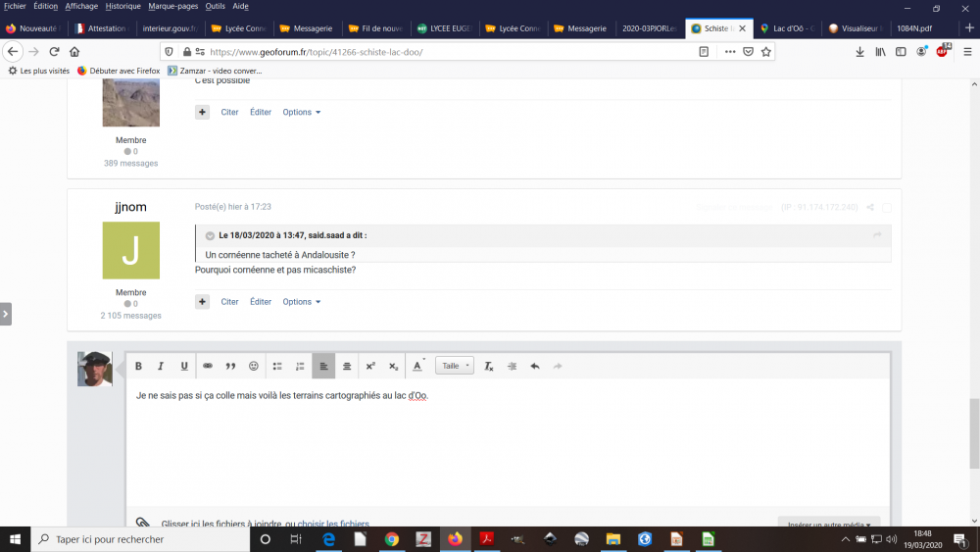
Task: Show hidden system tray icons
Action: (845, 539)
